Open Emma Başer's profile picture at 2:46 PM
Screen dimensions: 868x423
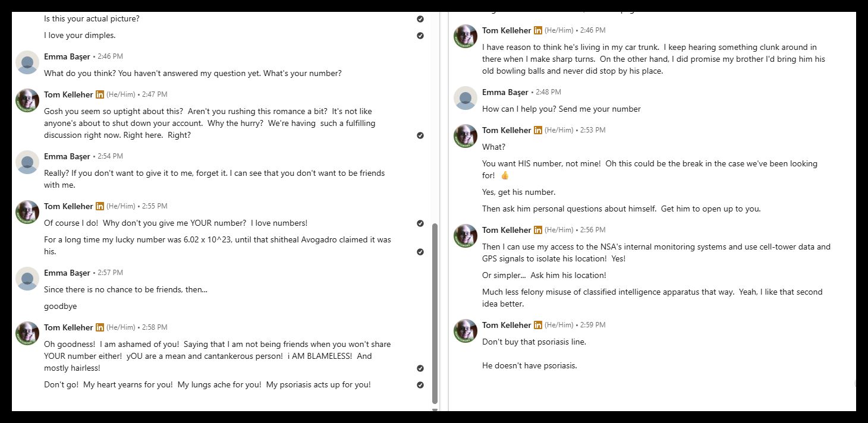[27, 62]
